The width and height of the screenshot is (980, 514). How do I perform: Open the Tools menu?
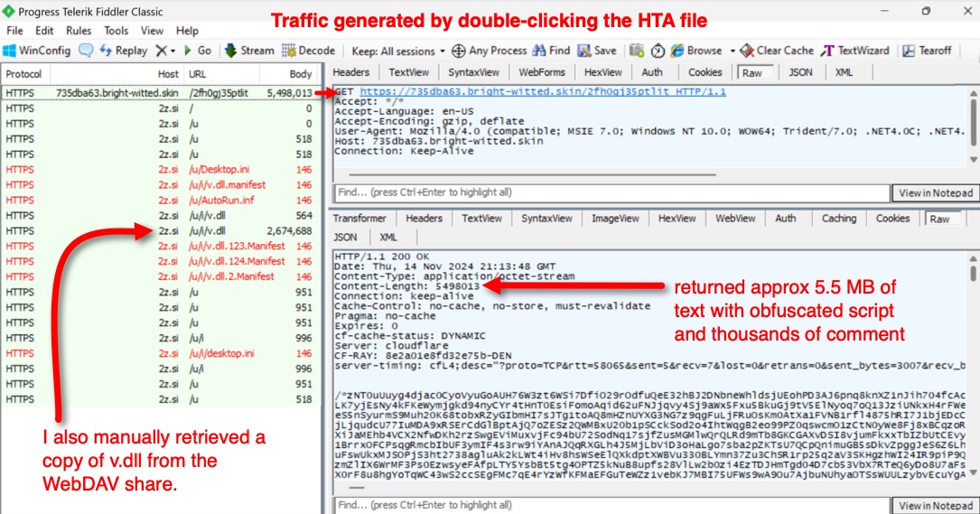117,31
